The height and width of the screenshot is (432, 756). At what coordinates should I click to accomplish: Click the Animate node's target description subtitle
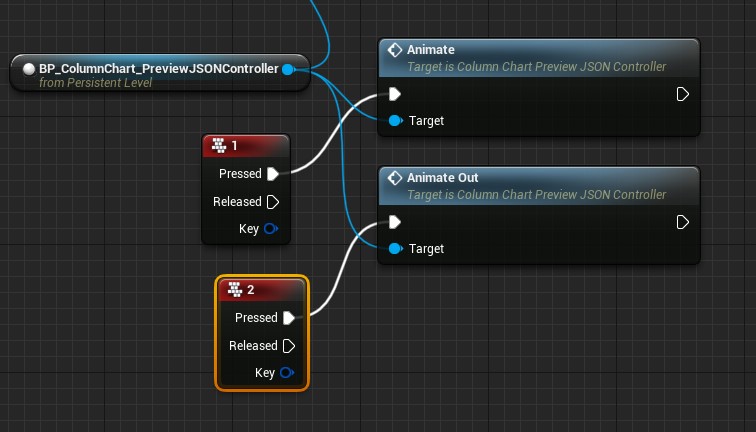pyautogui.click(x=537, y=67)
